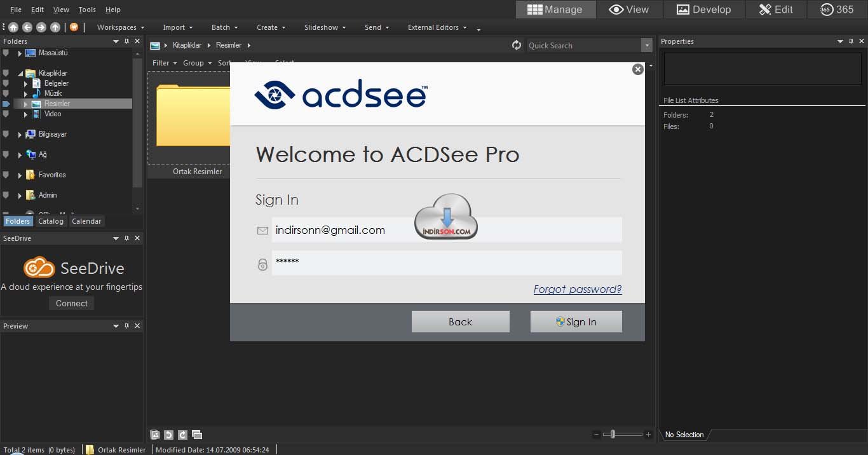Open the 365 mode tab
This screenshot has height=455, width=868.
click(x=837, y=10)
